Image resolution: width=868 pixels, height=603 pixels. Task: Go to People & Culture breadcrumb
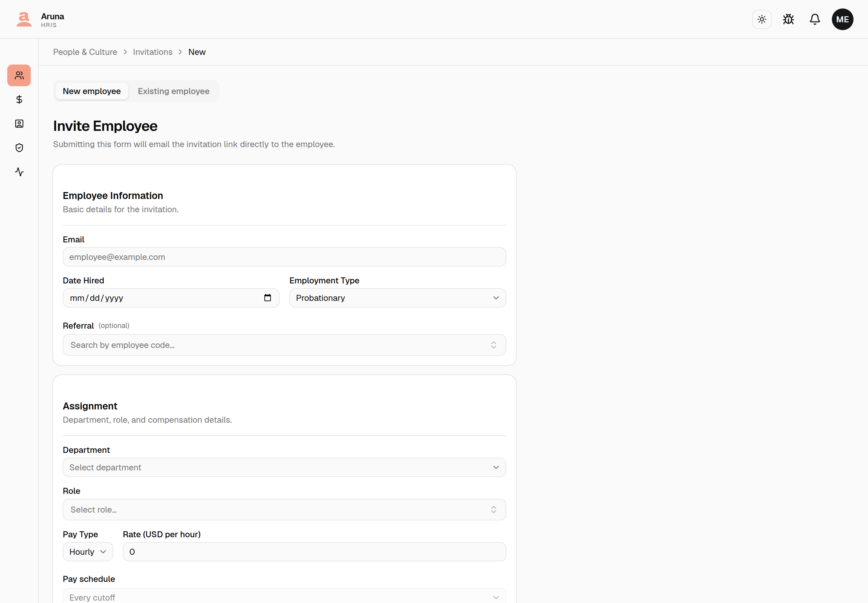pos(85,52)
